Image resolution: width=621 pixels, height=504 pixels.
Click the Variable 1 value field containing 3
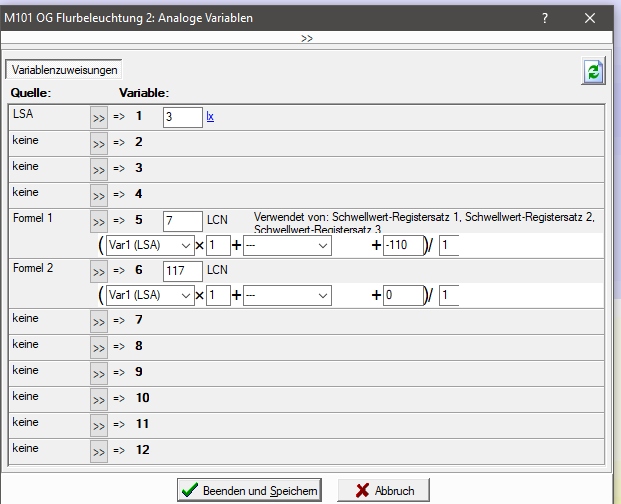coord(182,117)
